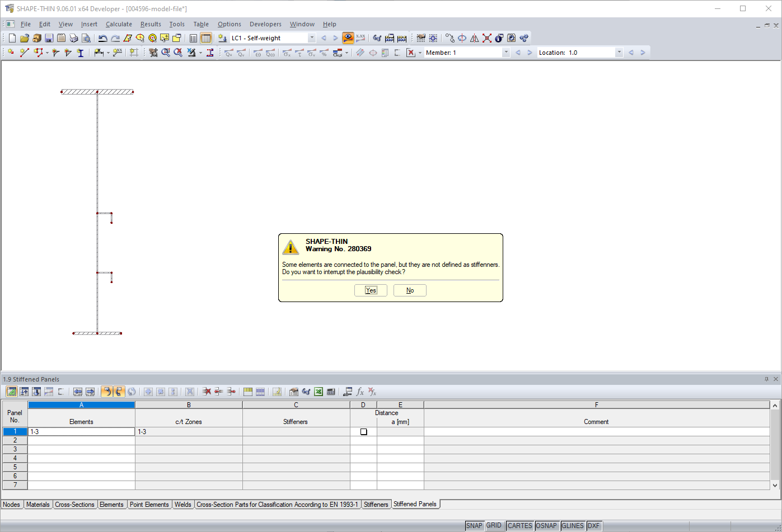
Task: Click the delete formula fx icon
Action: (x=373, y=392)
